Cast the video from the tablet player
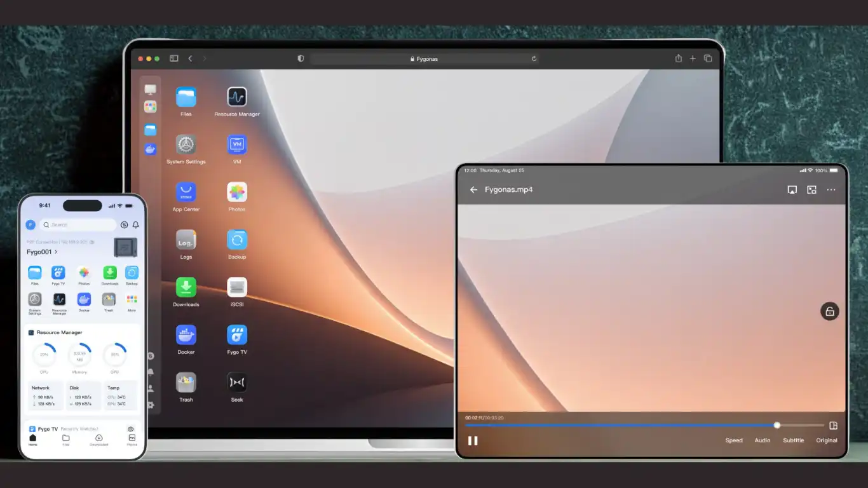 pos(792,190)
